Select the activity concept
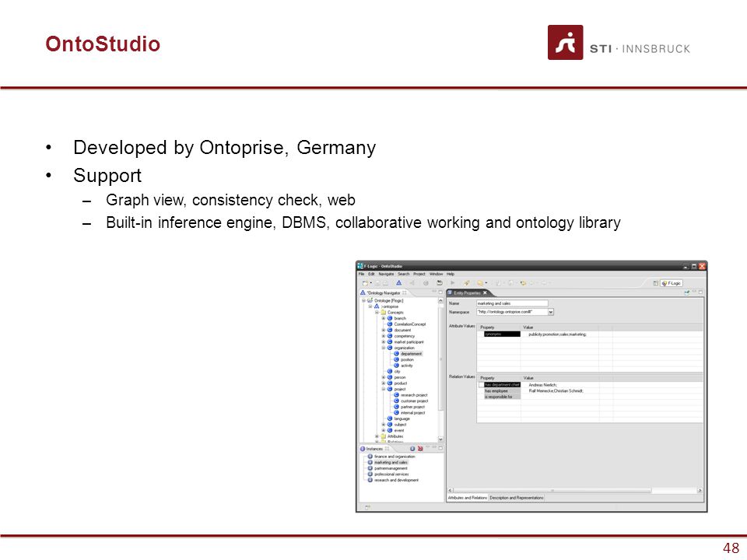Screen dimensions: 747x560 404,366
